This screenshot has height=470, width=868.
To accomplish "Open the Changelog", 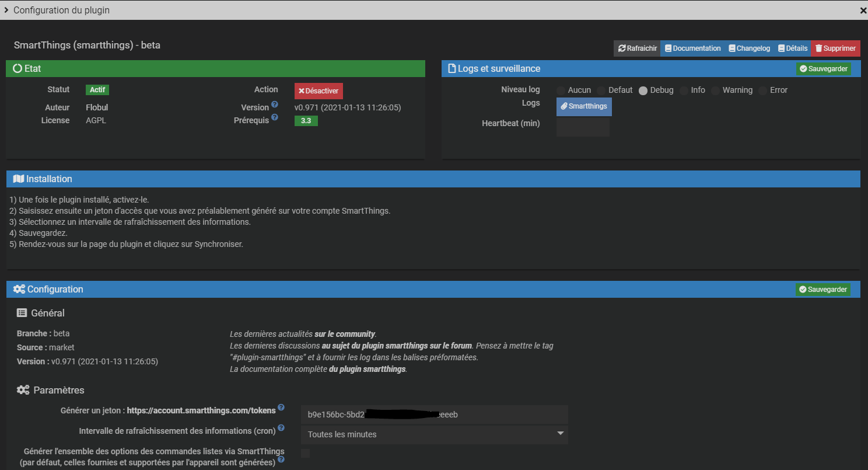I will click(749, 48).
